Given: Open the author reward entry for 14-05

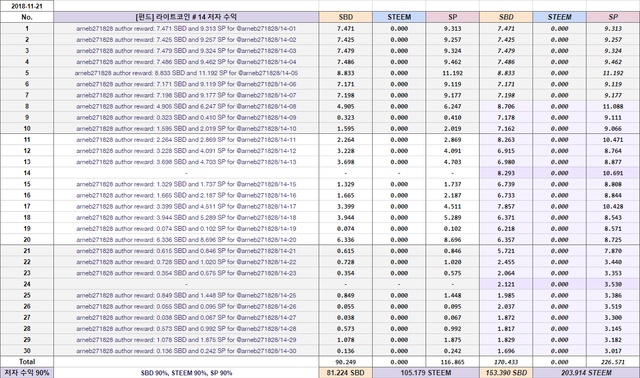Looking at the screenshot, I should 186,73.
